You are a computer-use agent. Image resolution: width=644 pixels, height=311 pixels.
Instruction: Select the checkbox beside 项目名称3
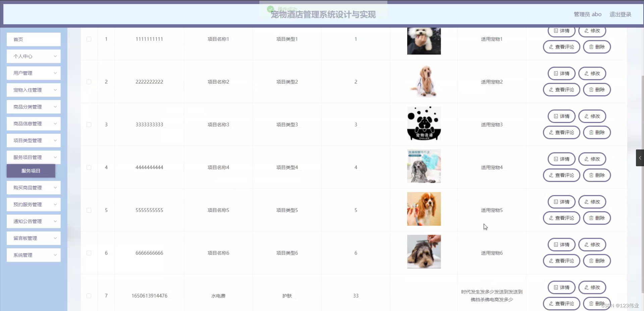pos(89,125)
